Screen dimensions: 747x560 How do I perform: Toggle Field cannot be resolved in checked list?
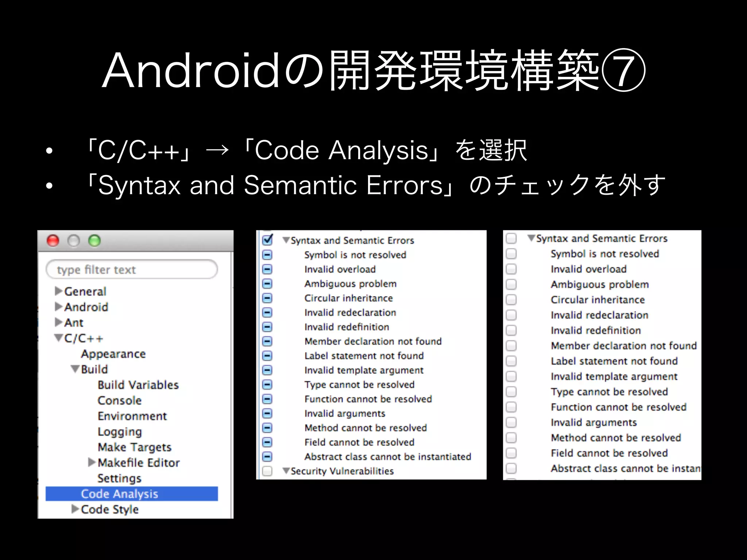click(267, 442)
